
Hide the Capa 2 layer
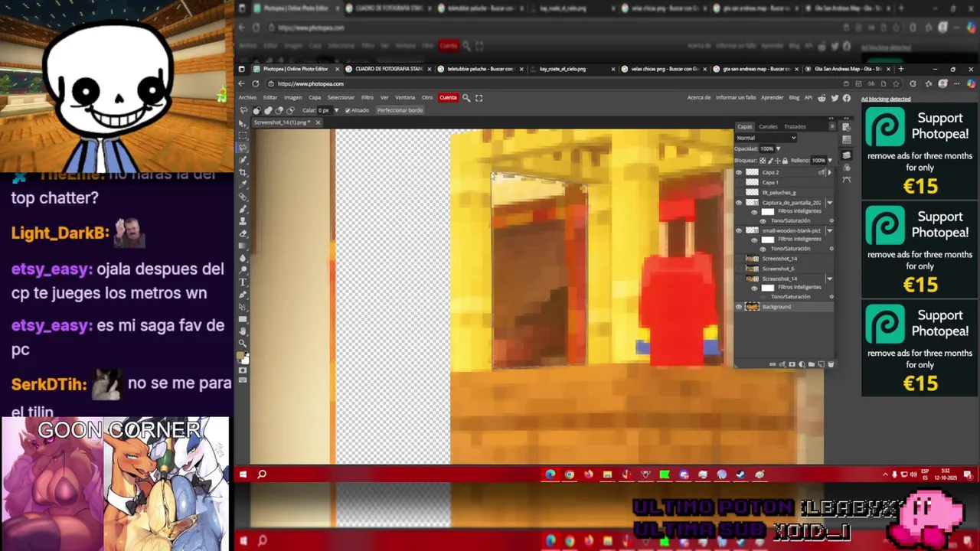(739, 172)
